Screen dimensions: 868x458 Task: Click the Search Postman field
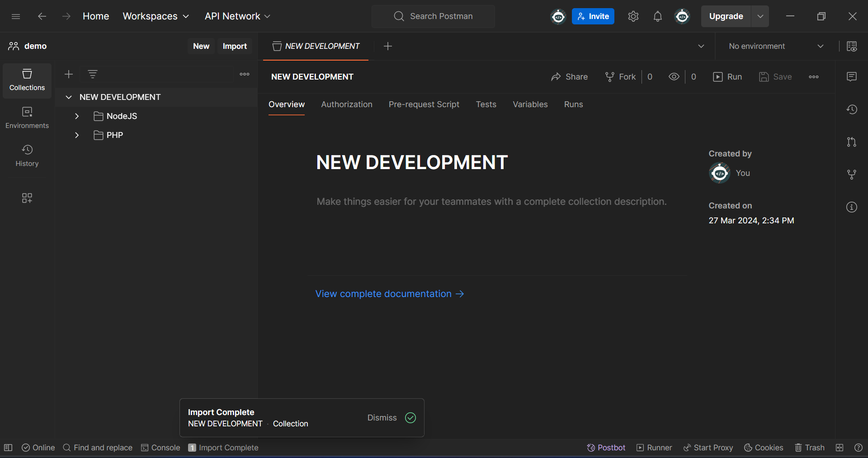coord(433,16)
